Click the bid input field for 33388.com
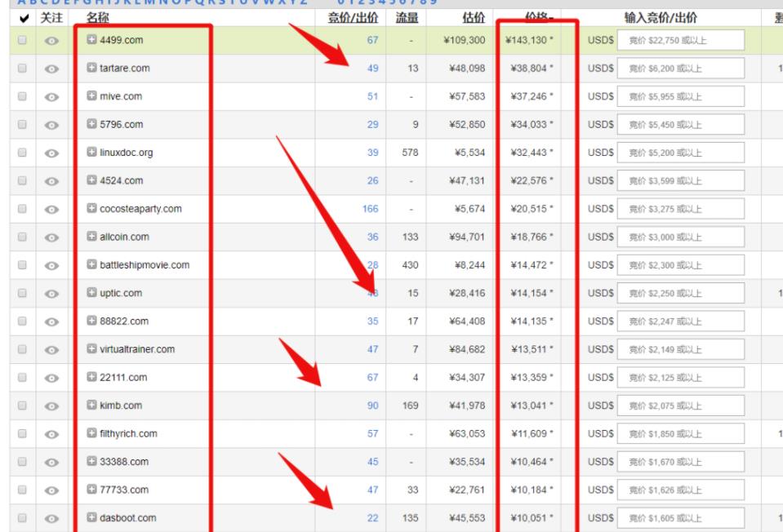 point(681,463)
